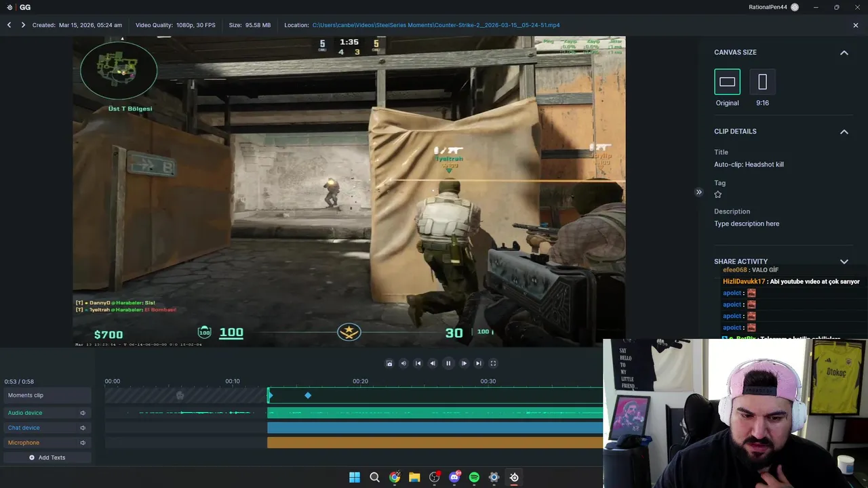Take a snapshot with the camera icon
Image resolution: width=868 pixels, height=488 pixels.
[389, 363]
